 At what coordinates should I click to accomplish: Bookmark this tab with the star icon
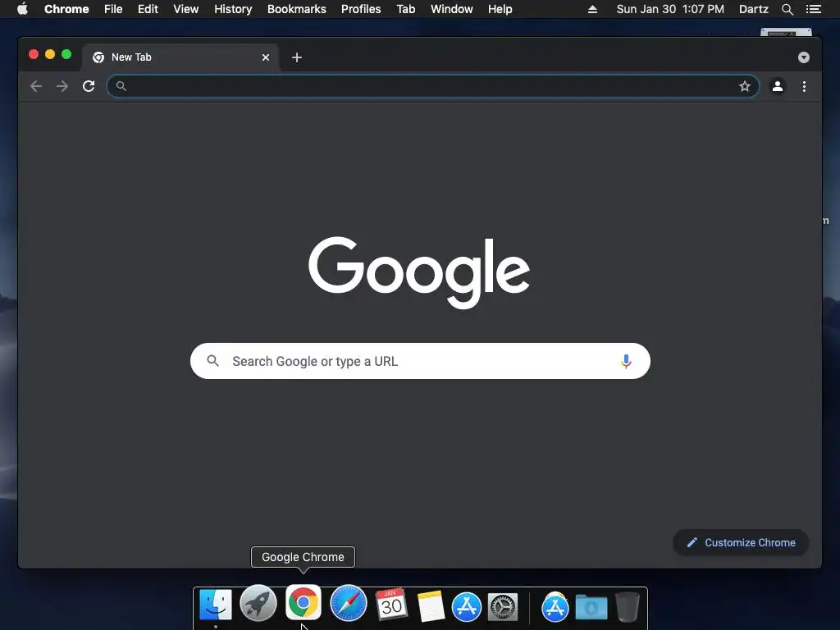coord(745,86)
